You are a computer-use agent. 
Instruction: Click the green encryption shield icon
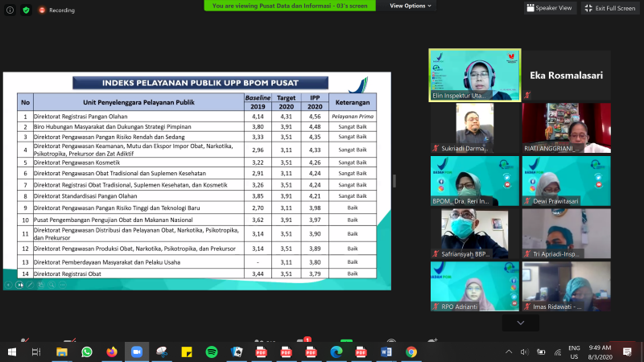(27, 10)
